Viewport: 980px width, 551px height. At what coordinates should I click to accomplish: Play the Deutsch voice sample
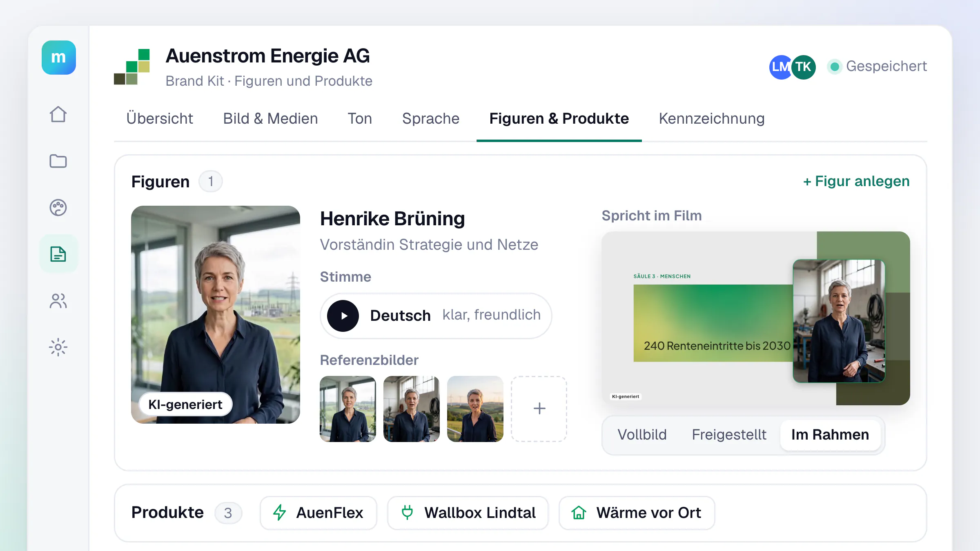click(x=343, y=316)
